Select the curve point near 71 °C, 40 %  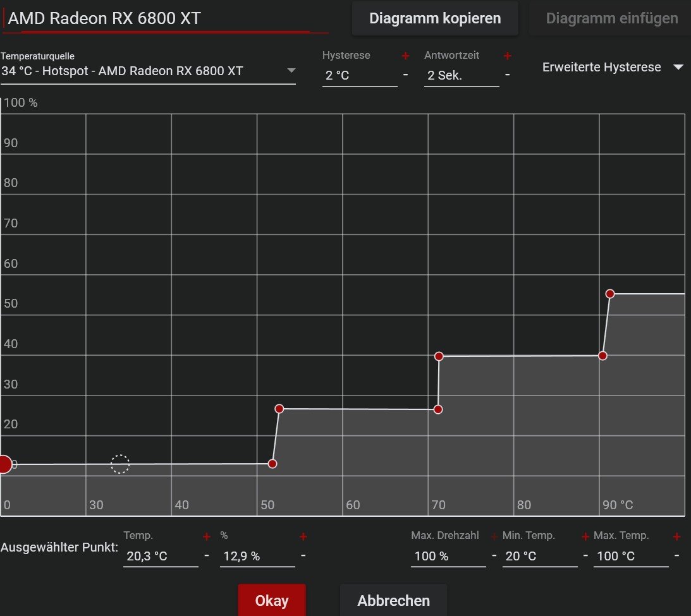pos(439,356)
